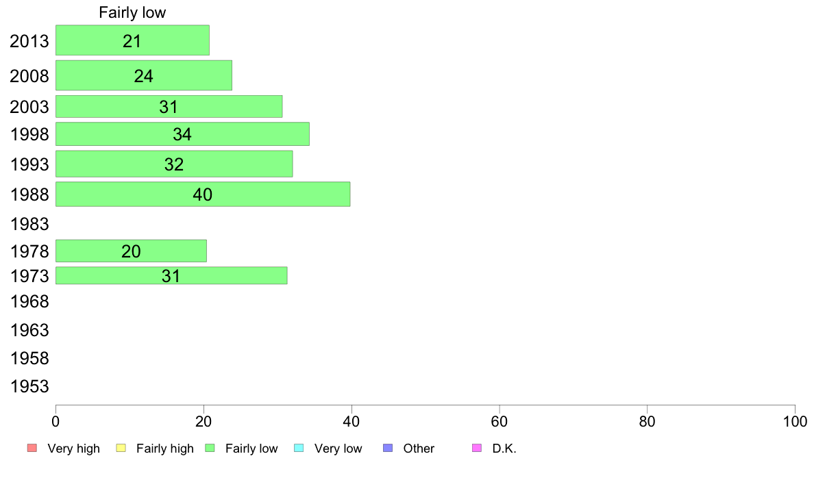Click the 100 tick on axis
Image resolution: width=814 pixels, height=504 pixels.
[x=795, y=421]
